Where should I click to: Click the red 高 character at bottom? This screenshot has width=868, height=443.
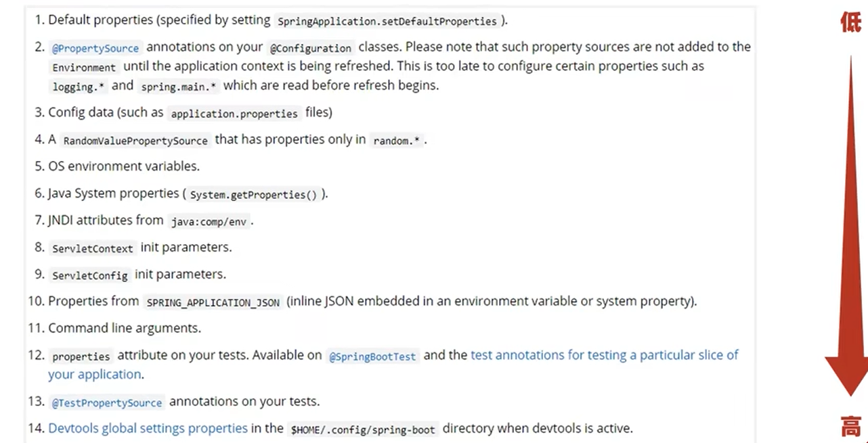pyautogui.click(x=851, y=427)
